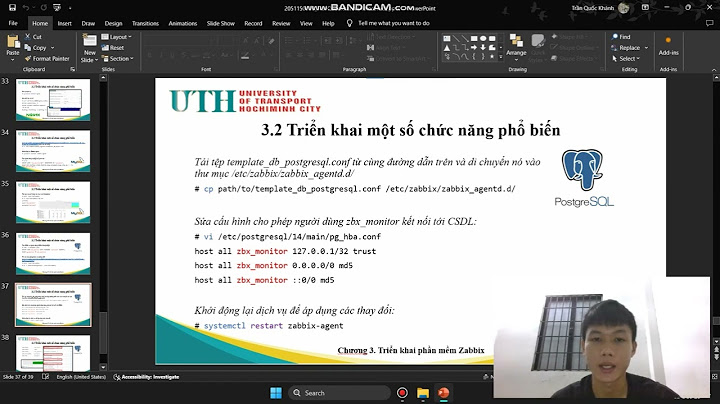Select slide 38 thumbnail

tap(53, 353)
